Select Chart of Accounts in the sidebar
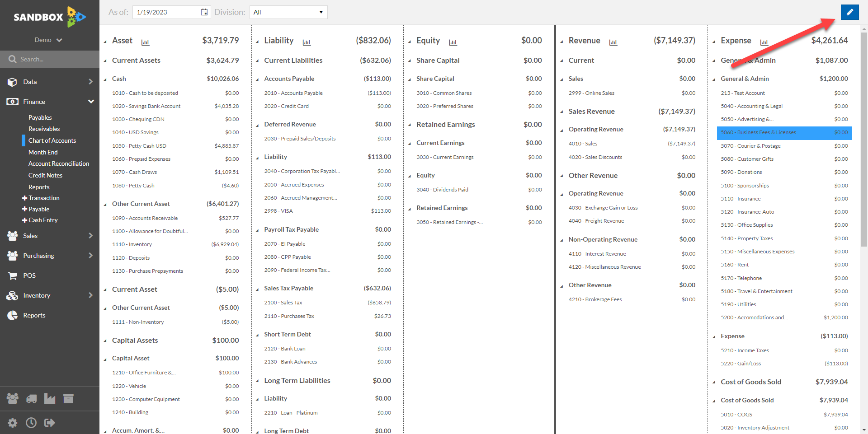Viewport: 868px width, 434px height. coord(52,140)
